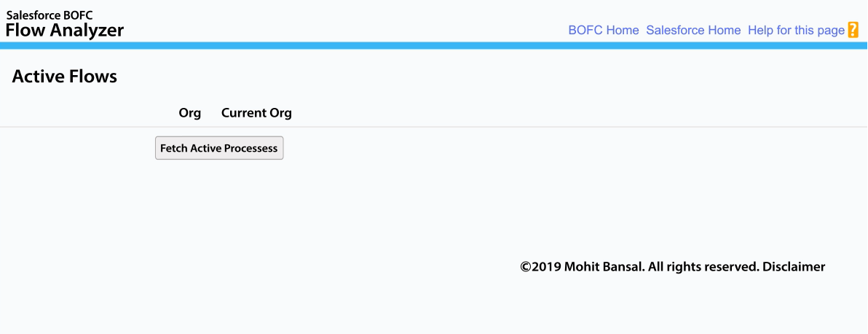Click the Current Org value text

coord(256,113)
